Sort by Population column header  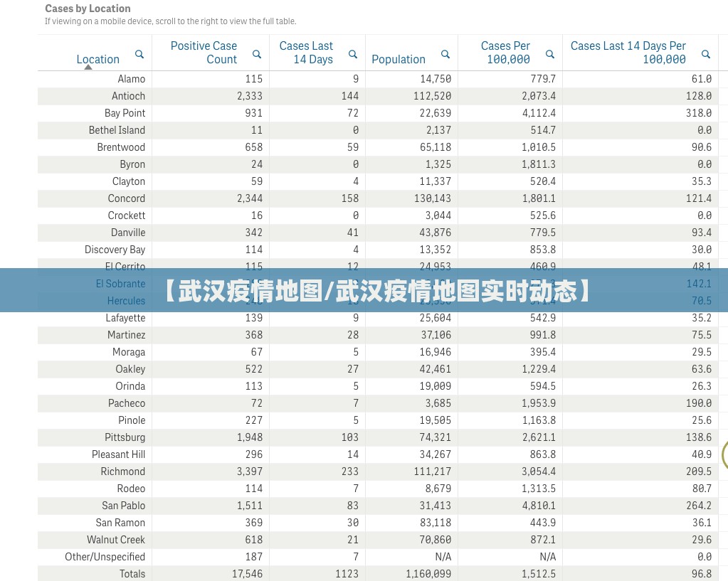point(399,60)
